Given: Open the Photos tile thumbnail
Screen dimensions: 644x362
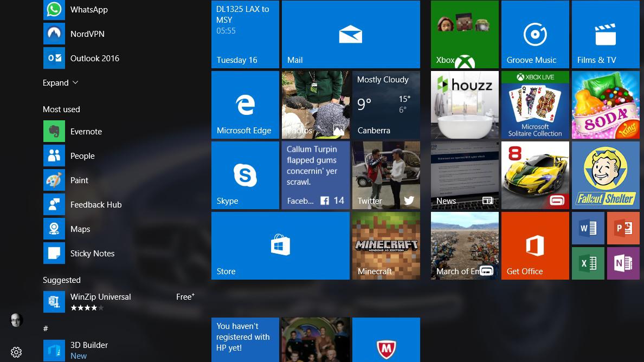Looking at the screenshot, I should click(315, 105).
